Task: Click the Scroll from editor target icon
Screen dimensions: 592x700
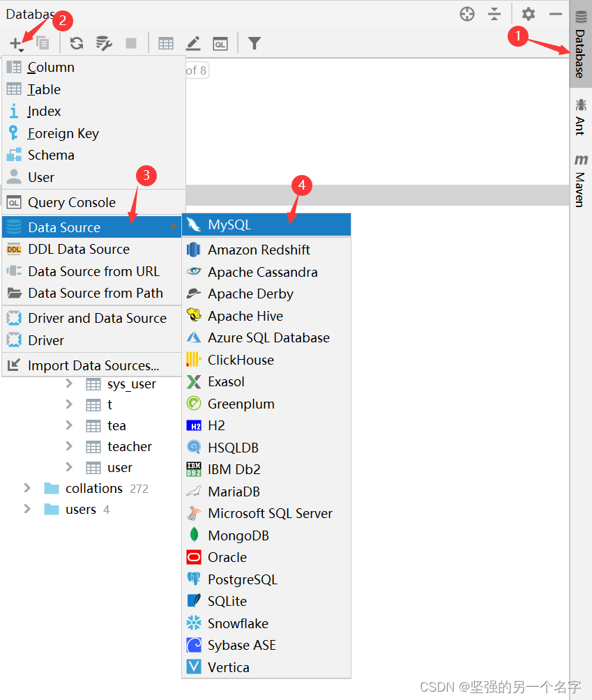Action: click(467, 14)
